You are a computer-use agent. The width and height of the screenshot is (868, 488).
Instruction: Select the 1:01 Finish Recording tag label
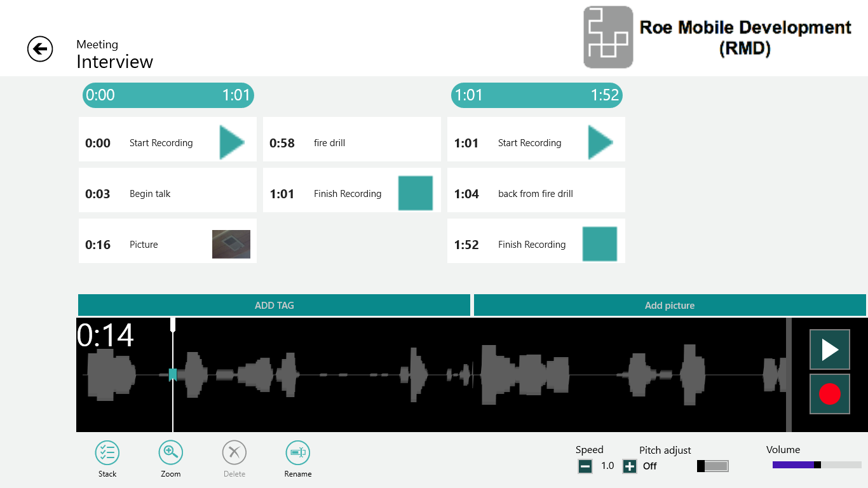[348, 194]
